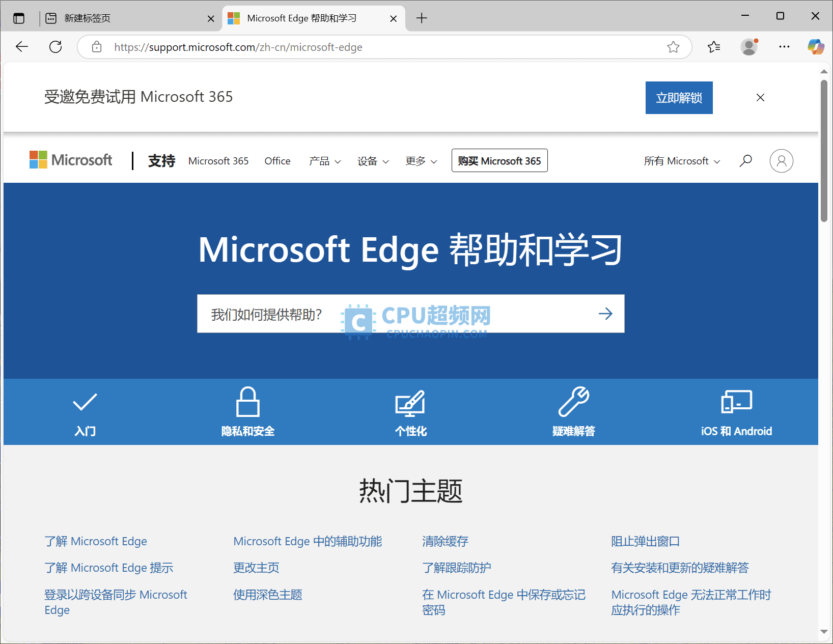Open the 清除缓存 link
The width and height of the screenshot is (833, 644).
445,541
